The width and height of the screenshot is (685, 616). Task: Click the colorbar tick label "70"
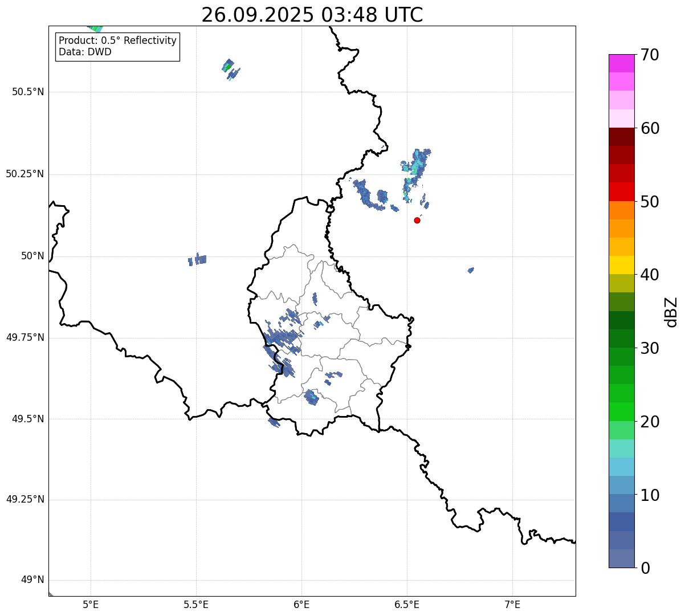[x=649, y=55]
